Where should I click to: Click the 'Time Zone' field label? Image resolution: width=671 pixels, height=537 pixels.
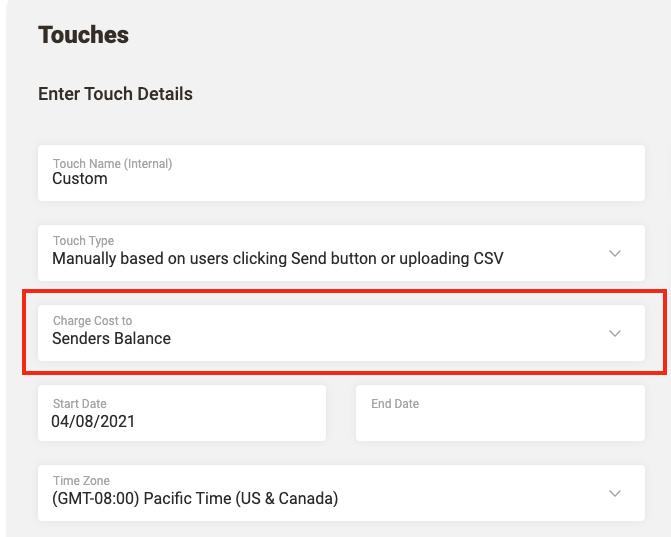(80, 481)
